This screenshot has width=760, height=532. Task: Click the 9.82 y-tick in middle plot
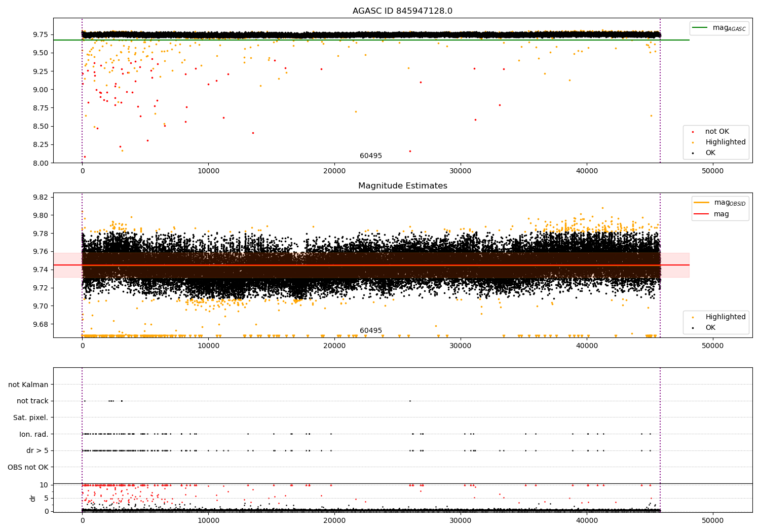40,197
